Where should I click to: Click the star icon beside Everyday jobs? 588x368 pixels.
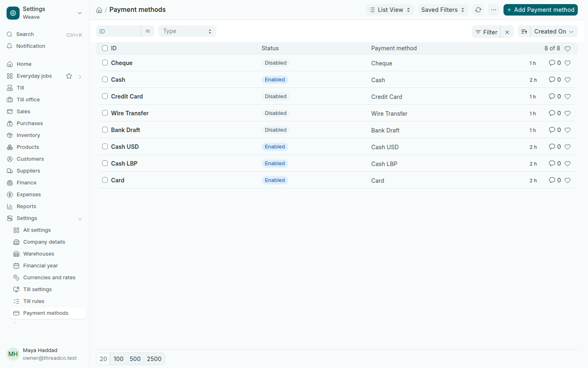point(69,76)
